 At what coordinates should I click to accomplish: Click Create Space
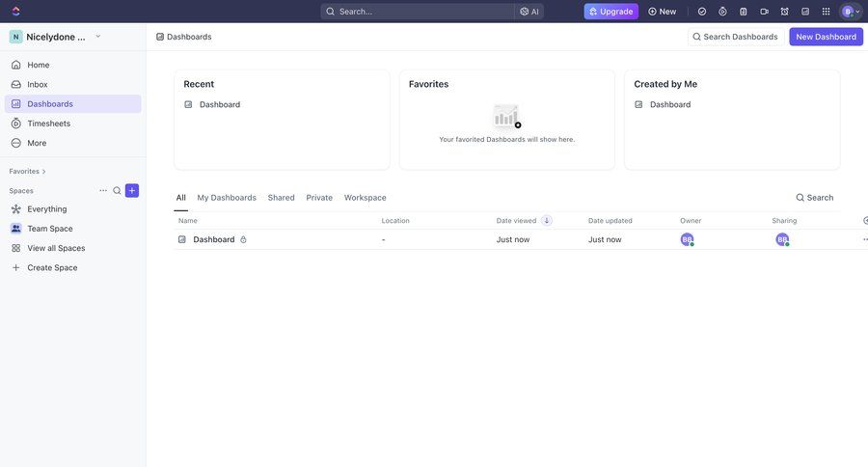pos(72,267)
